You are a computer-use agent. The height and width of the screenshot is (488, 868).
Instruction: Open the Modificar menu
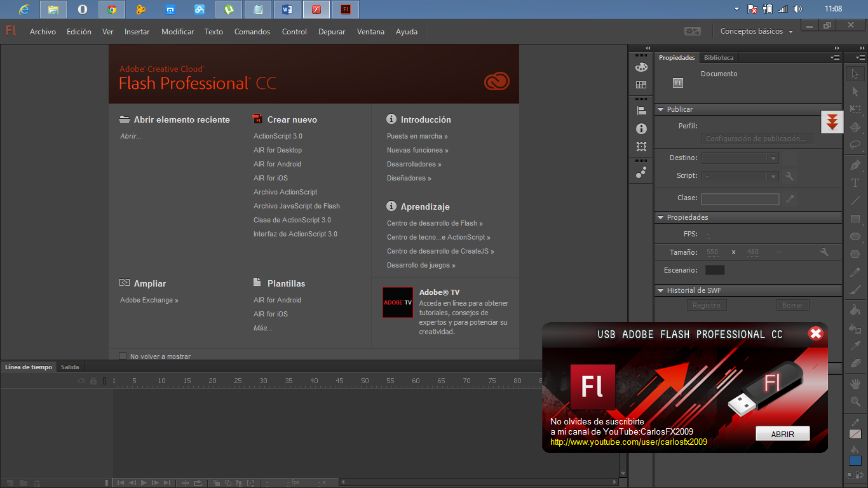(x=178, y=32)
